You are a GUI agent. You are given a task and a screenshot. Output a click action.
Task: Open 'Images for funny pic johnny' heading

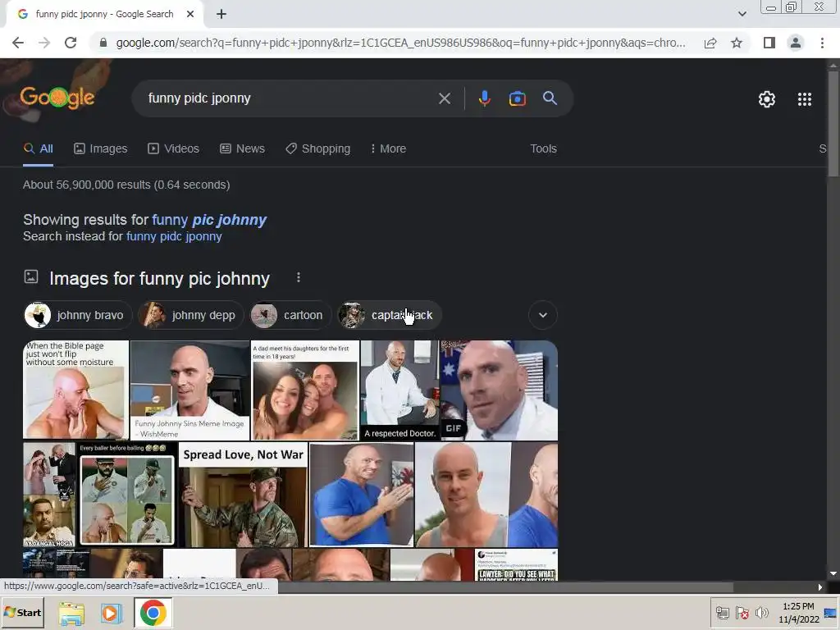[160, 279]
